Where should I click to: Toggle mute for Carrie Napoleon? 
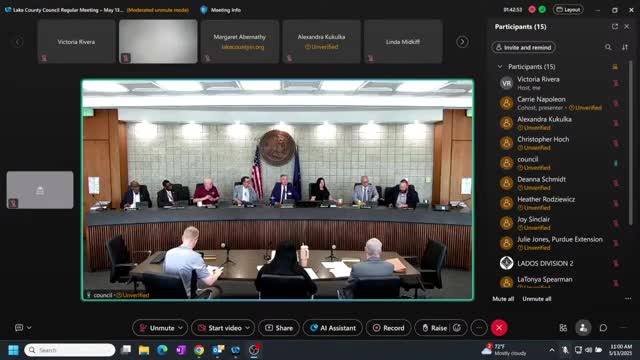[616, 103]
